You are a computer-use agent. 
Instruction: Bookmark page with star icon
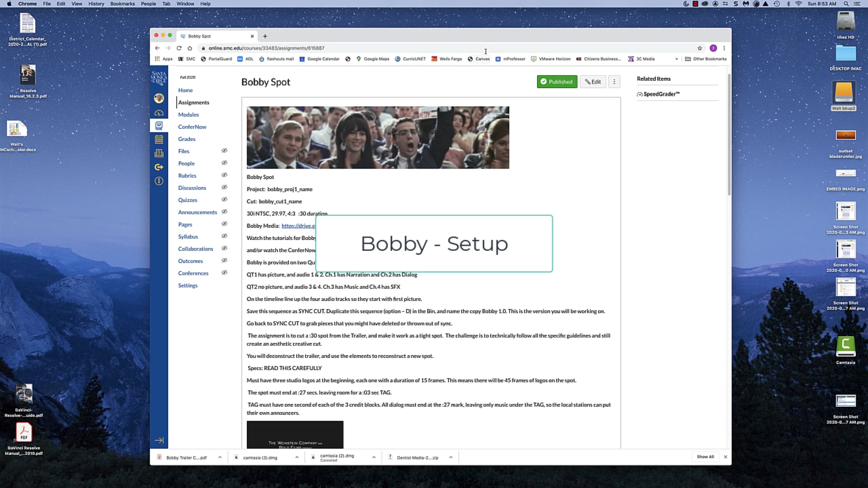pos(699,48)
